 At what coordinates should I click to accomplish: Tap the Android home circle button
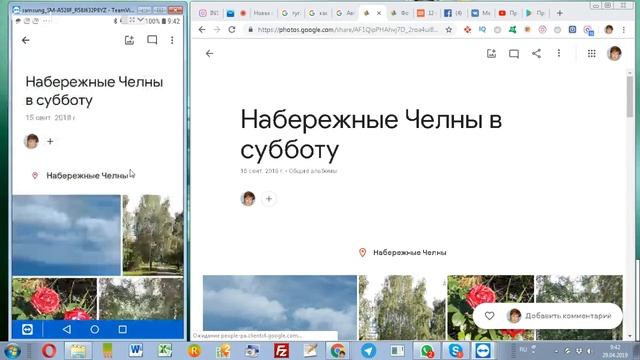click(x=95, y=329)
